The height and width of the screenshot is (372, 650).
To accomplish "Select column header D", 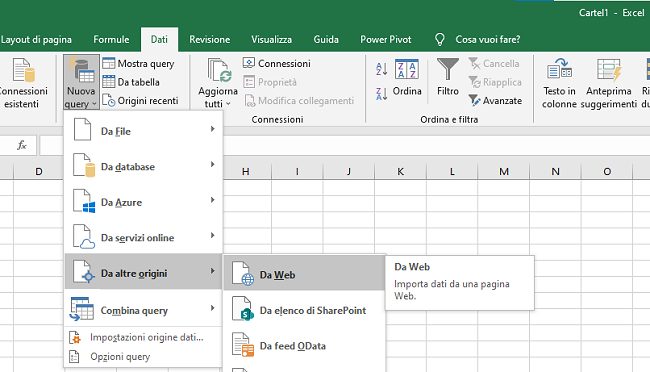I will click(39, 171).
